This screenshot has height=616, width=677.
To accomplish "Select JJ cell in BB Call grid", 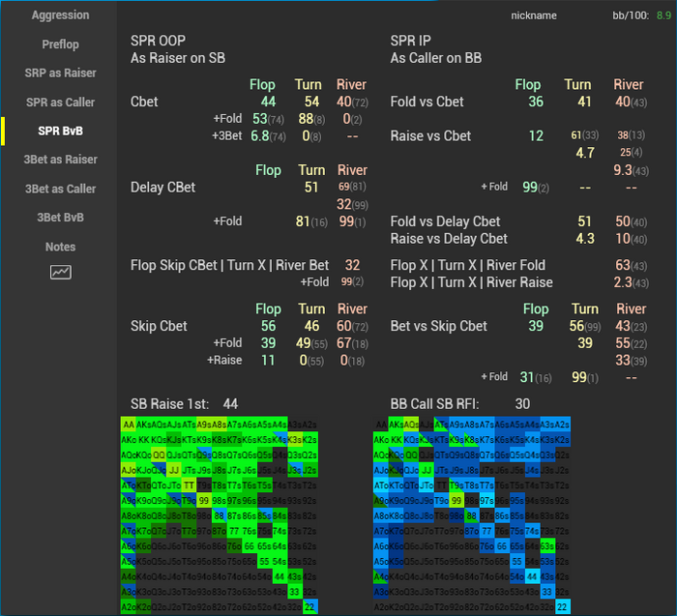I will point(427,470).
